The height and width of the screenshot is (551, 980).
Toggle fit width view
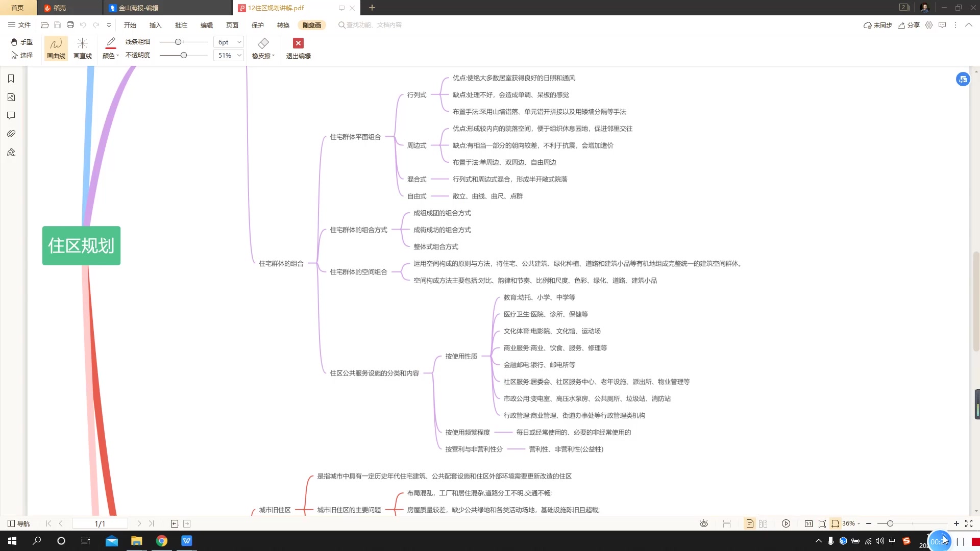[835, 523]
